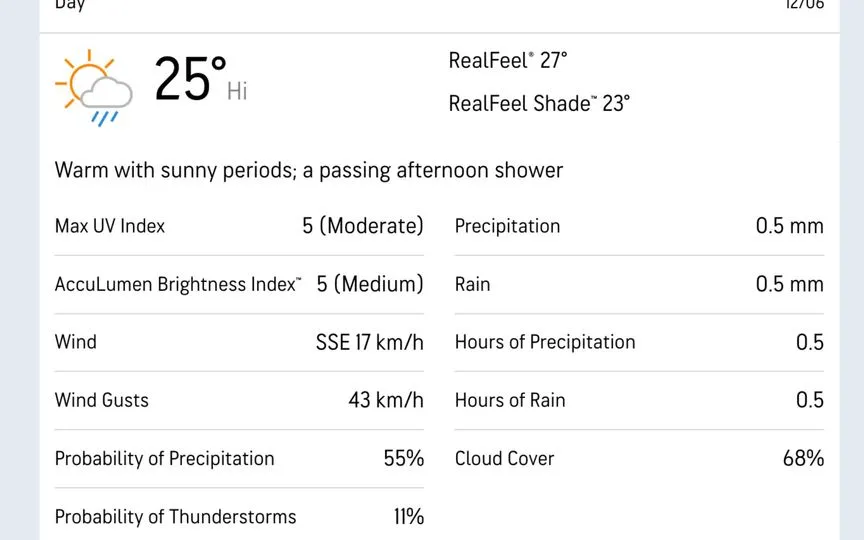Click the RealFeel Shade 23° label
This screenshot has height=540, width=864.
(539, 103)
